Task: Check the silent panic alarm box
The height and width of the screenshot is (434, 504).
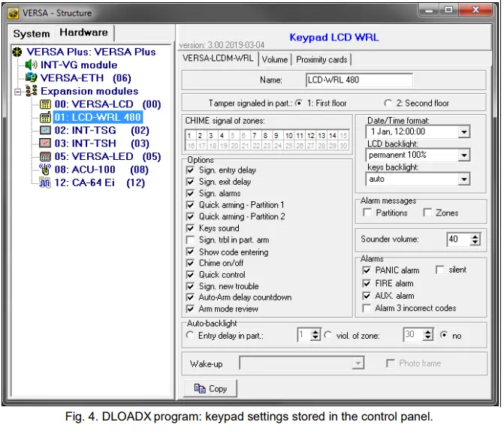Action: (x=439, y=270)
